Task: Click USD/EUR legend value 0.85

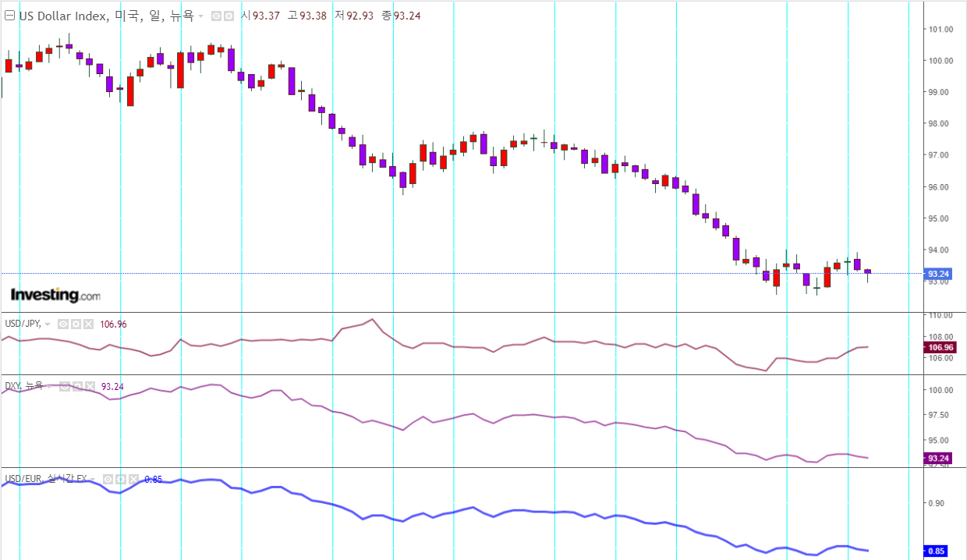Action: [154, 480]
